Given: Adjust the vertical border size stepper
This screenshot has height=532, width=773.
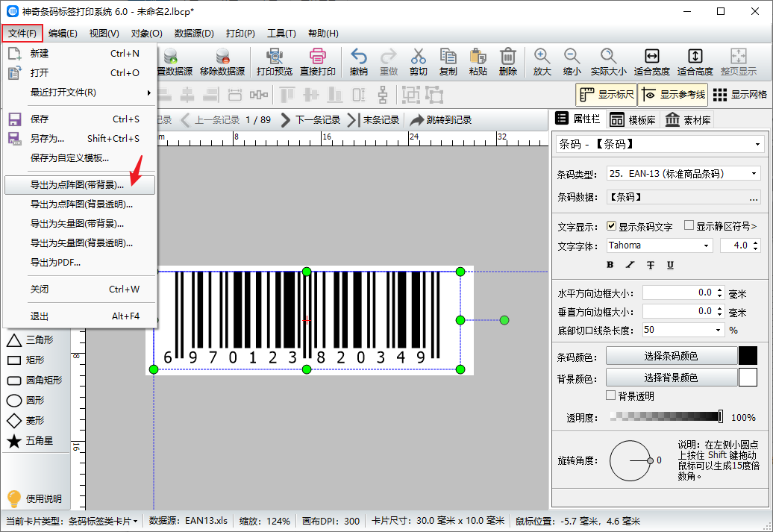Looking at the screenshot, I should tap(720, 312).
